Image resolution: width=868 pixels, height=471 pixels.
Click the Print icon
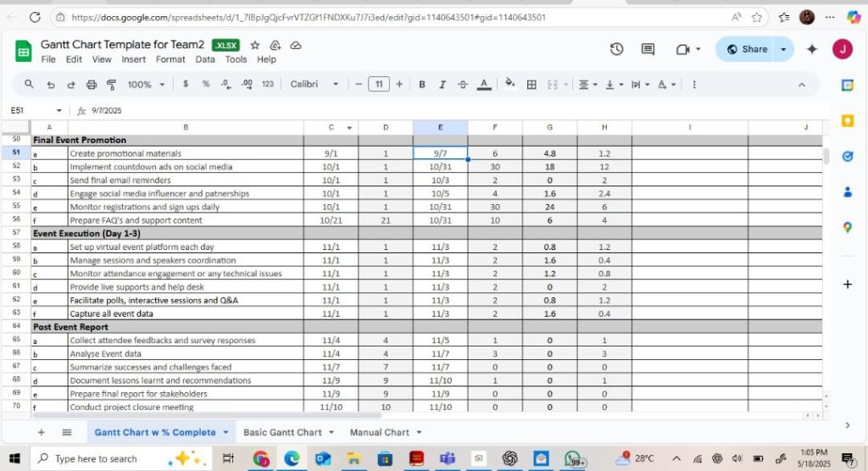tap(92, 85)
